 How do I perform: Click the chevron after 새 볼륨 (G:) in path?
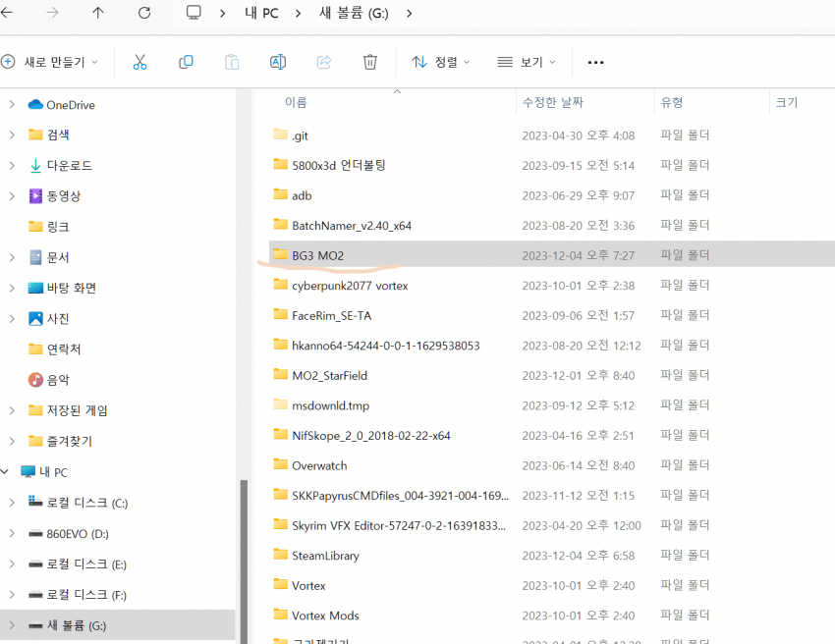409,14
